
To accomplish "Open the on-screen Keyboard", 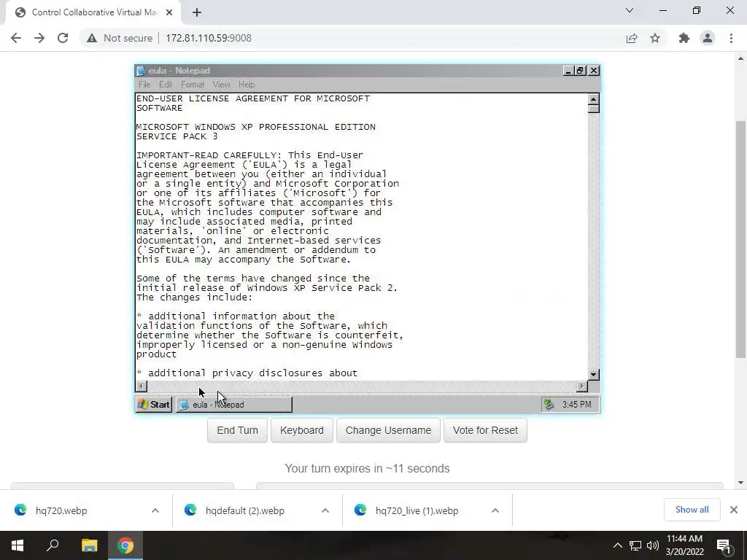I will [301, 430].
